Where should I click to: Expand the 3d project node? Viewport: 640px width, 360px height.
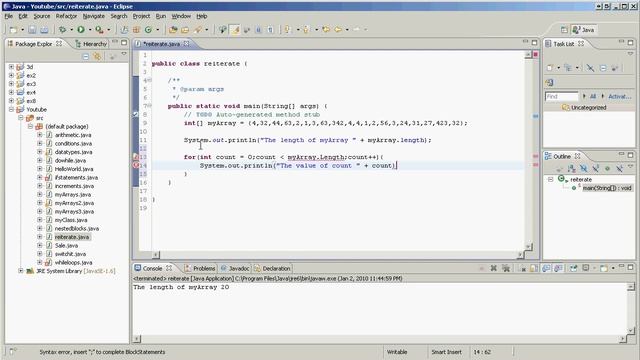(11, 67)
